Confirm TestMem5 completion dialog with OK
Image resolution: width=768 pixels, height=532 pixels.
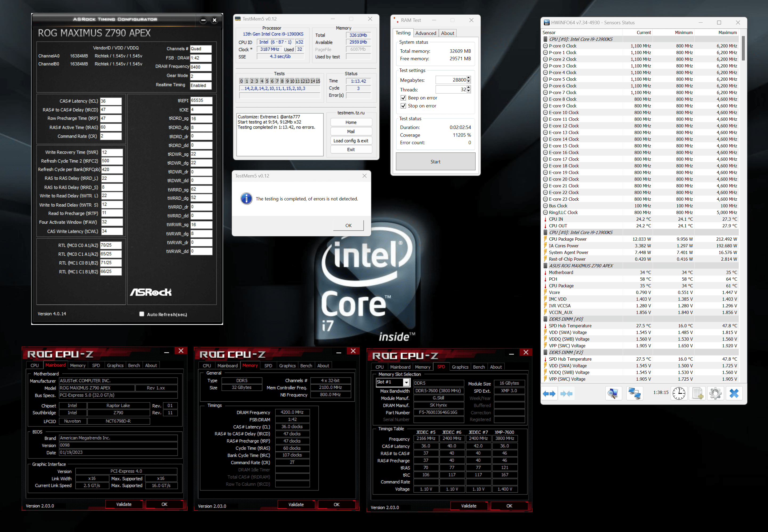(x=348, y=226)
